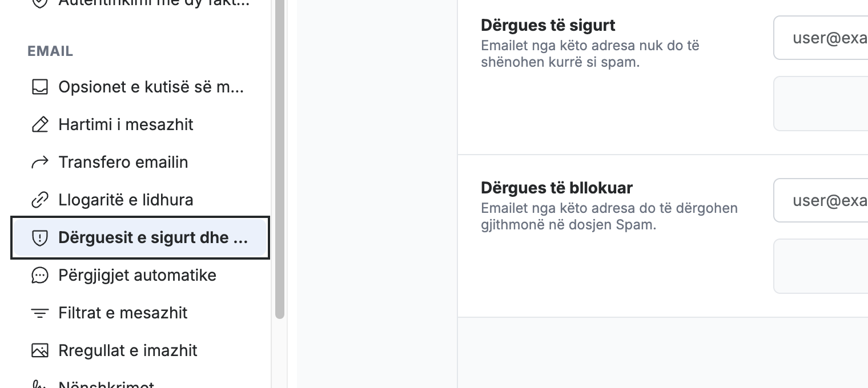
Task: Click the shield icon for Dërguesit e sigurt
Action: coord(39,238)
